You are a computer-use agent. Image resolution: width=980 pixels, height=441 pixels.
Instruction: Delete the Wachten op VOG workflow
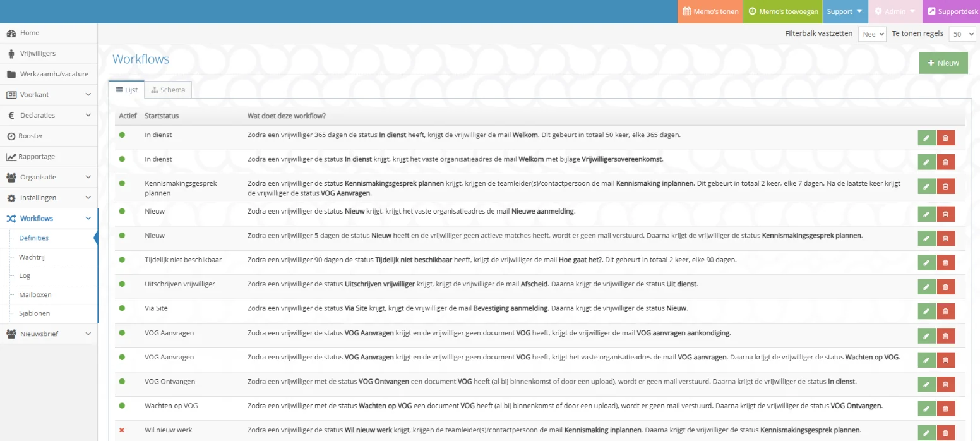click(x=945, y=408)
